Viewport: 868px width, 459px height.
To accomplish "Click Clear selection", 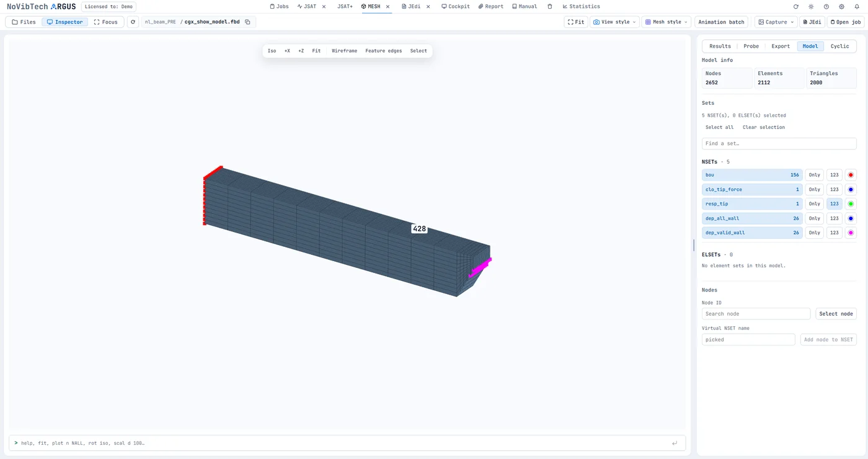I will 764,127.
